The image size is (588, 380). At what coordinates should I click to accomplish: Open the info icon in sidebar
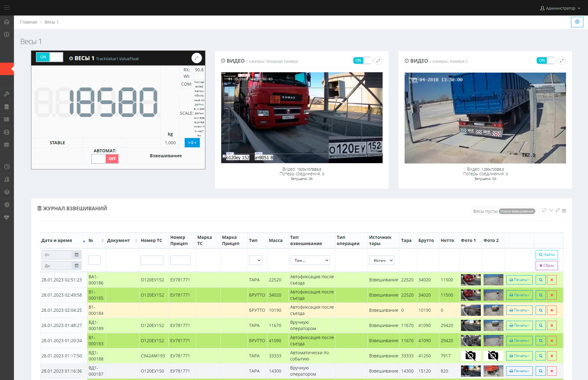point(7,34)
